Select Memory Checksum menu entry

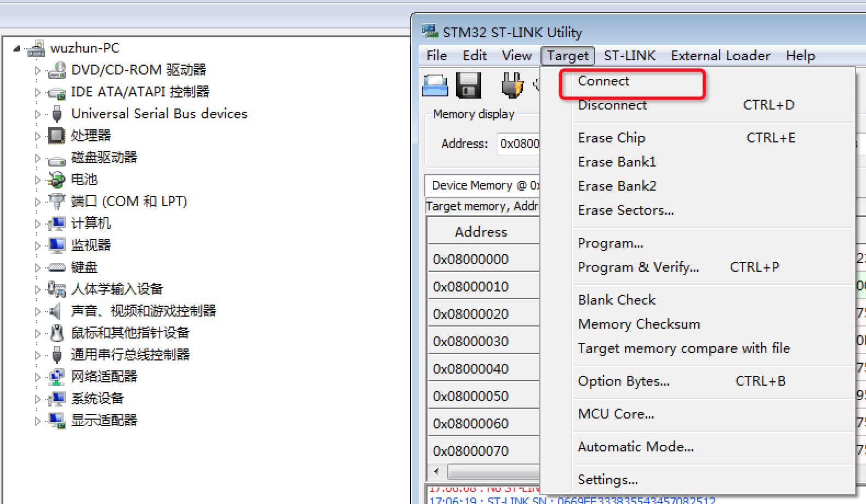click(698, 324)
